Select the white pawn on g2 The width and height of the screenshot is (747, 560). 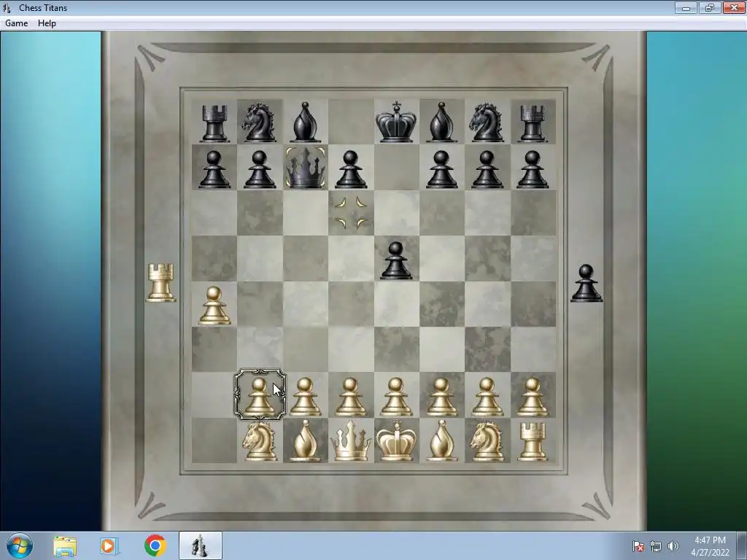(487, 397)
